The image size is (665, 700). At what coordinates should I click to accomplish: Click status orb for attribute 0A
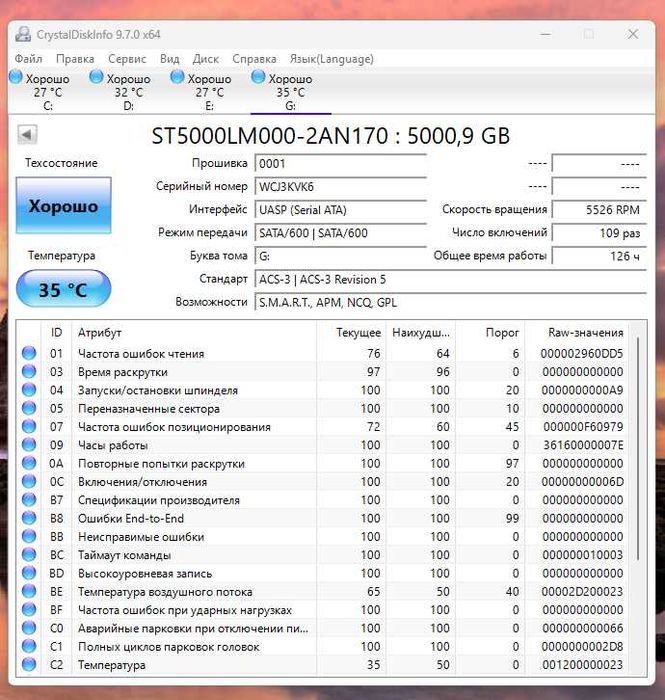[29, 463]
